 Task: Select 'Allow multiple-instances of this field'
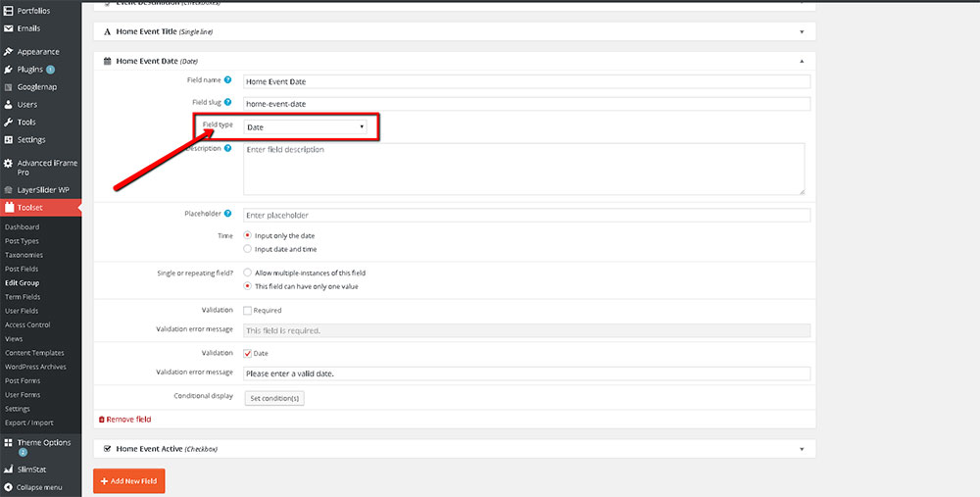click(247, 273)
